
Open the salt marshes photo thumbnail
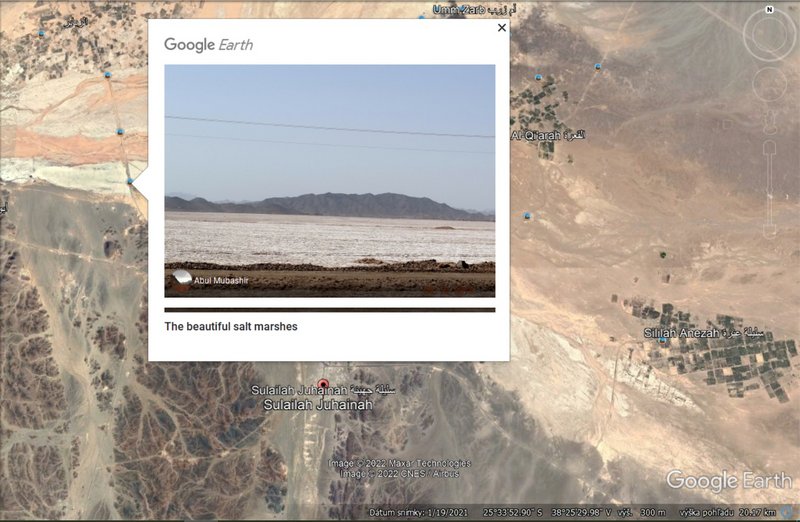point(330,181)
